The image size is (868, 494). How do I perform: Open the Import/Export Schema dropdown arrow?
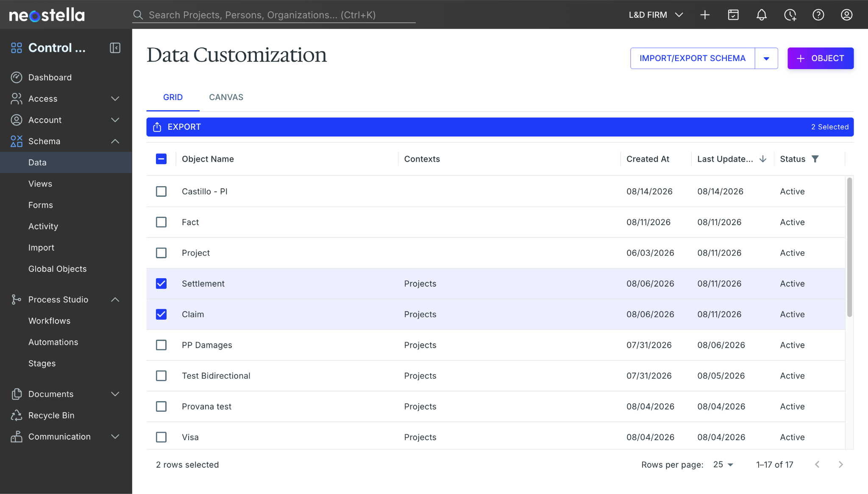(766, 59)
